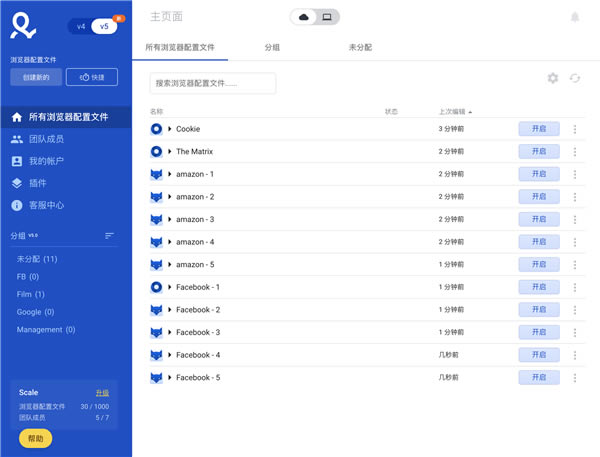Viewport: 600px width, 457px height.
Task: Open more options for Facebook - 3
Action: tap(575, 333)
